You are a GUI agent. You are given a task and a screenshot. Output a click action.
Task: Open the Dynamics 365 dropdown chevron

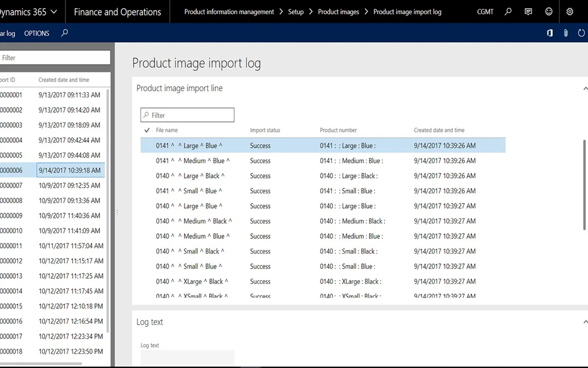pyautogui.click(x=54, y=12)
